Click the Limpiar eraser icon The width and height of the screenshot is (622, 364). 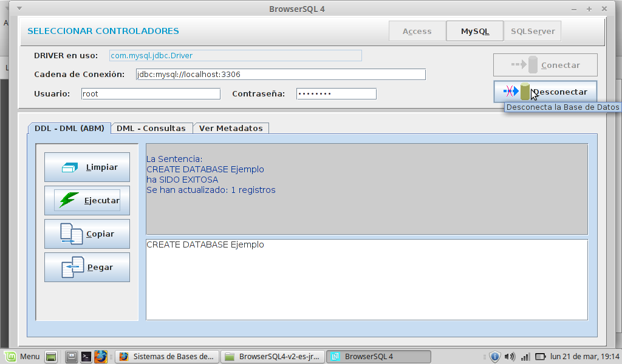click(70, 167)
